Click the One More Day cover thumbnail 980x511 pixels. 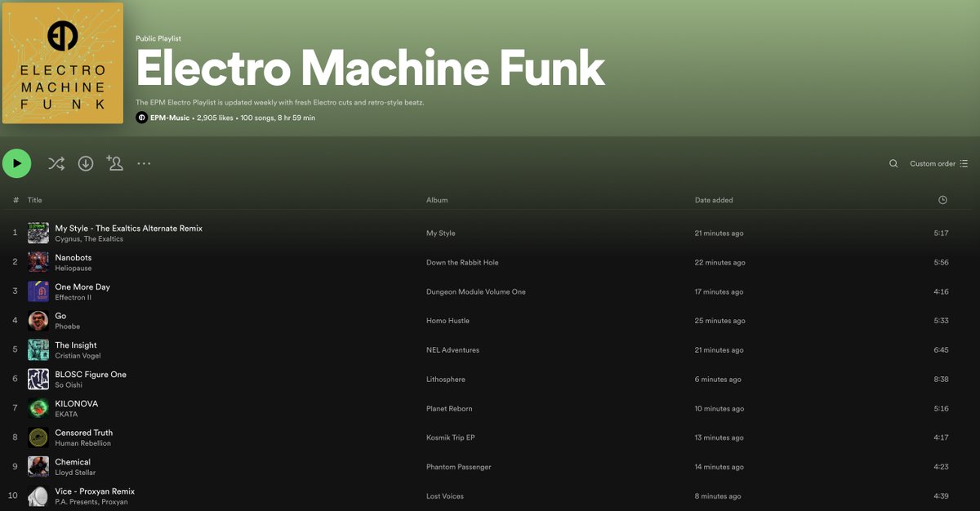(x=38, y=291)
